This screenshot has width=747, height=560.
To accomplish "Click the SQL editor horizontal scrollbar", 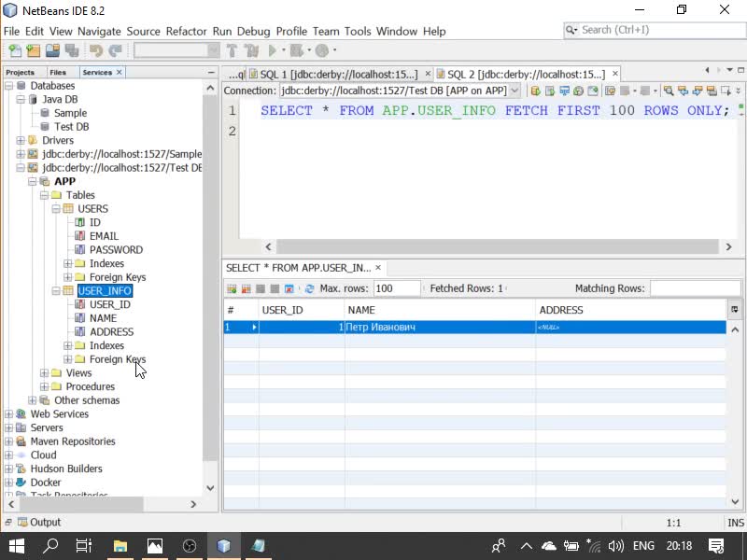I will point(498,246).
